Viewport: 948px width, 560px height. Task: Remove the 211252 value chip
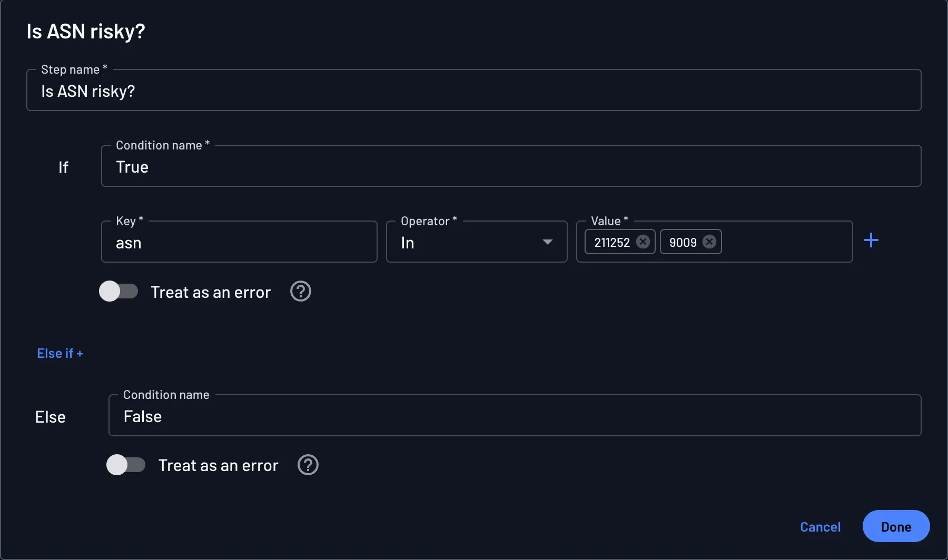pos(643,242)
